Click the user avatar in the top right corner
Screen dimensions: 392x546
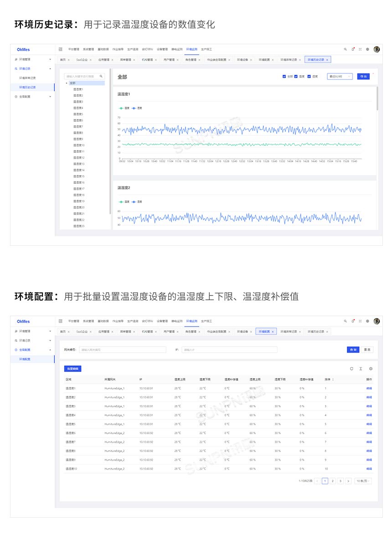[376, 49]
